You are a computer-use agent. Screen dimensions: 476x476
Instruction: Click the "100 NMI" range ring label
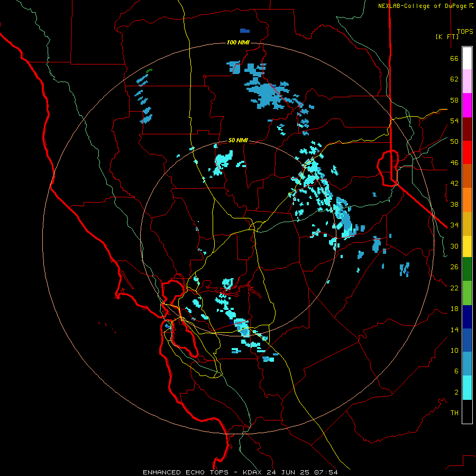coord(238,42)
